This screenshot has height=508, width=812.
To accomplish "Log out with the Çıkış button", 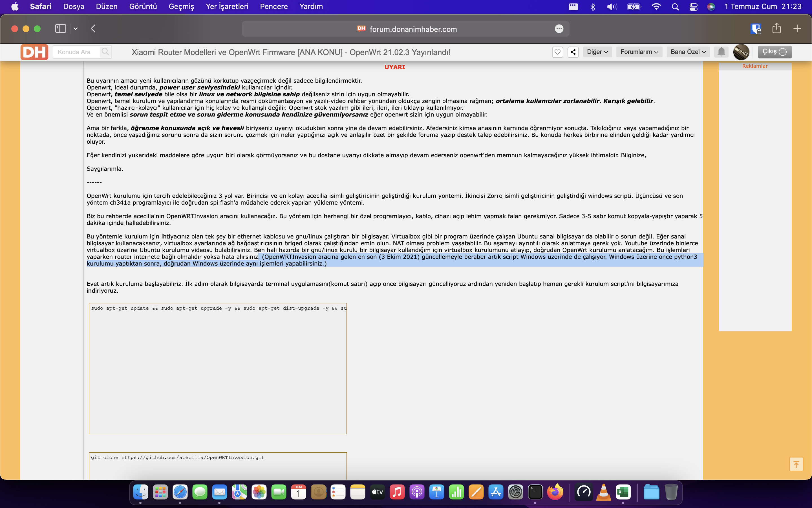I will (x=775, y=52).
